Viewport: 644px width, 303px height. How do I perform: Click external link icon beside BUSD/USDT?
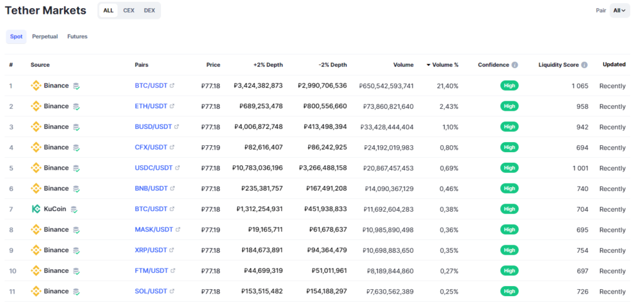[x=176, y=127]
